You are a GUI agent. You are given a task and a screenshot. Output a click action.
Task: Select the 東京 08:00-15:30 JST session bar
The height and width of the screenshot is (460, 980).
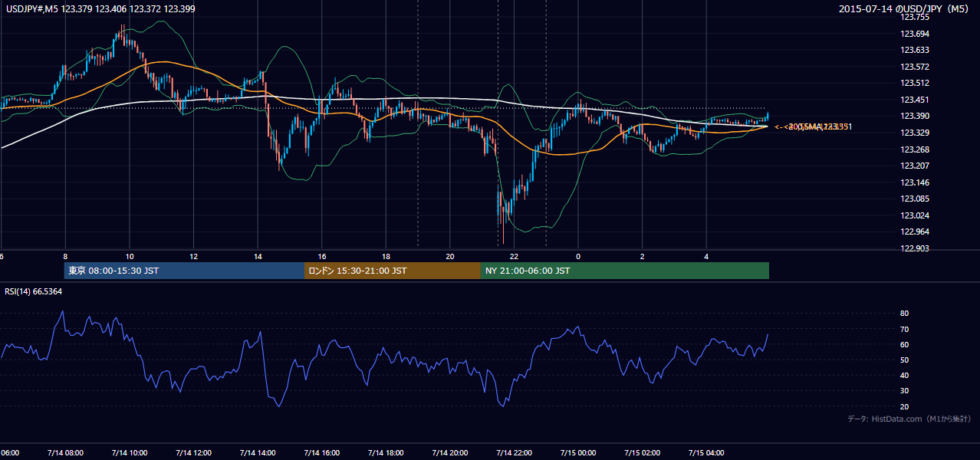[x=184, y=271]
